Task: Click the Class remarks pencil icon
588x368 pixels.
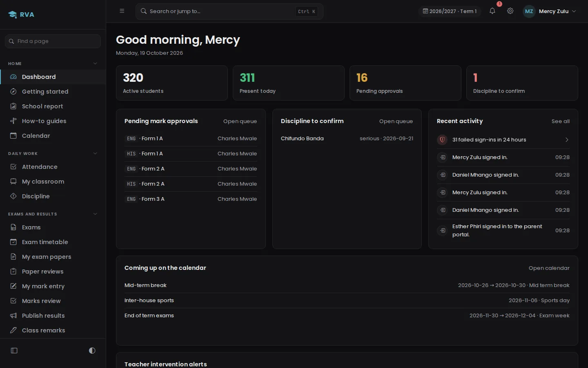Action: [13, 330]
